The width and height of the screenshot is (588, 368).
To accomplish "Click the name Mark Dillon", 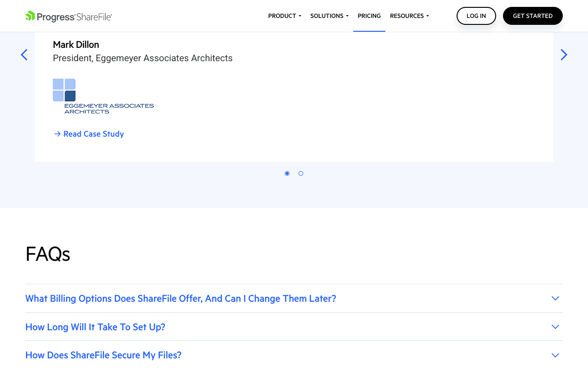I will [76, 45].
